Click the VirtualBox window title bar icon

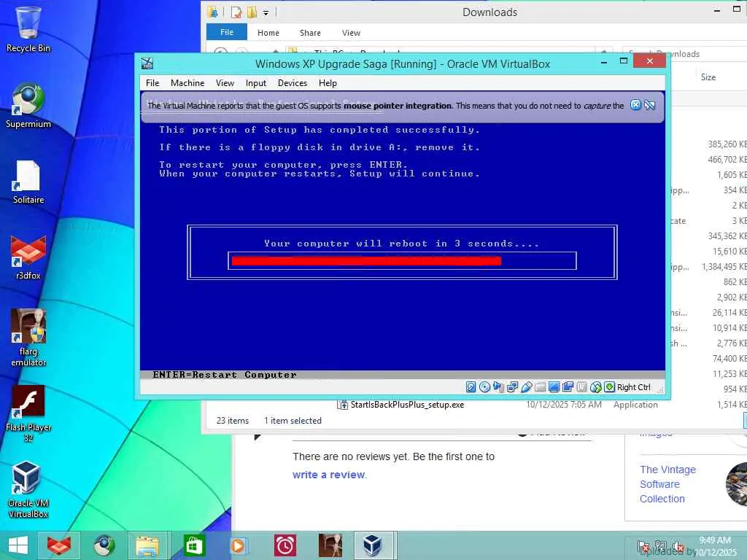tap(147, 63)
